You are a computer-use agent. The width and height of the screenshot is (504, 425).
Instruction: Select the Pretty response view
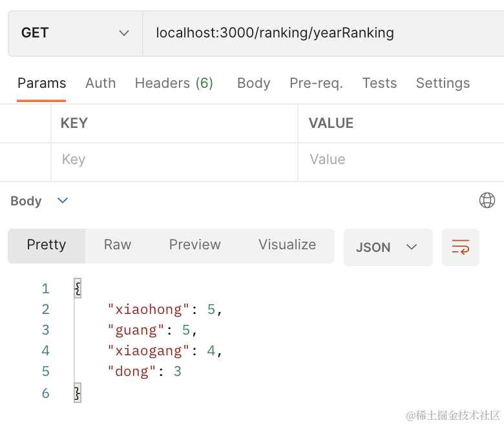[x=47, y=245]
